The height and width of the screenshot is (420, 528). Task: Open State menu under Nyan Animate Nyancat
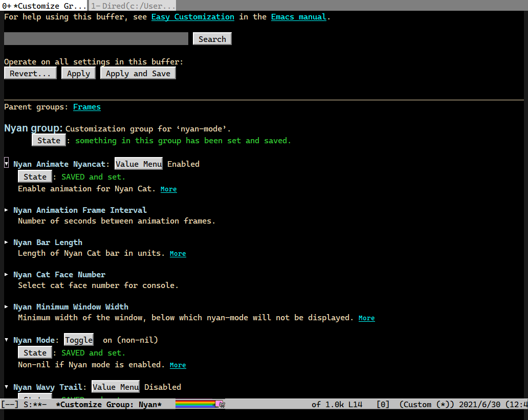(x=35, y=177)
